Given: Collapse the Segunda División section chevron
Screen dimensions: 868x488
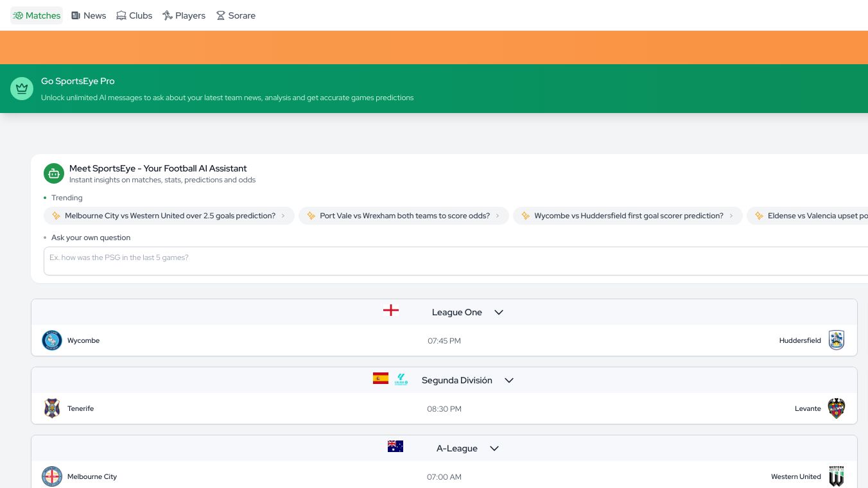Looking at the screenshot, I should click(509, 380).
